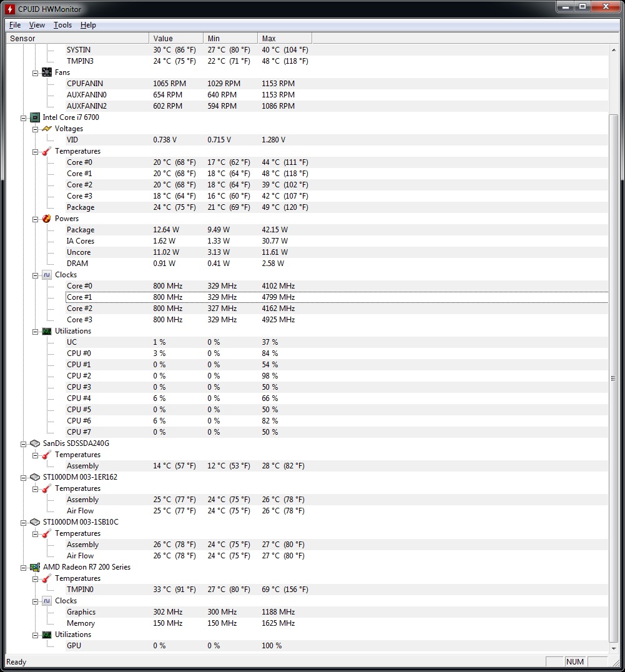This screenshot has width=625, height=672.
Task: Click the CPU Powers flame icon
Action: tap(47, 219)
